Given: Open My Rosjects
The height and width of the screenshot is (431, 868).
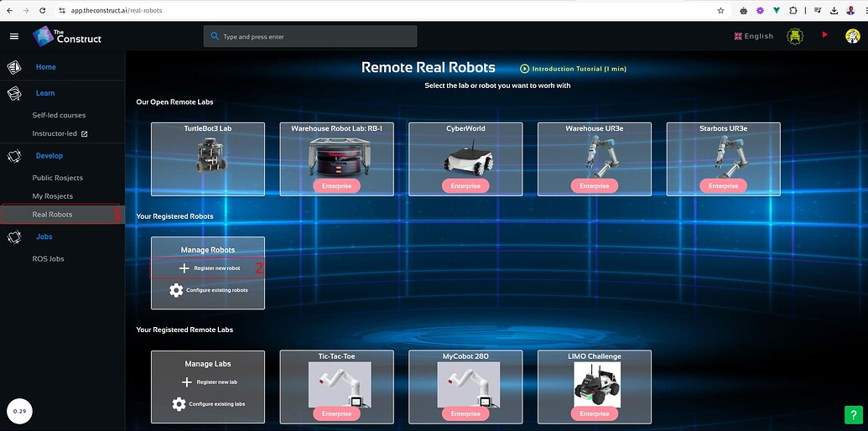Looking at the screenshot, I should pos(53,196).
